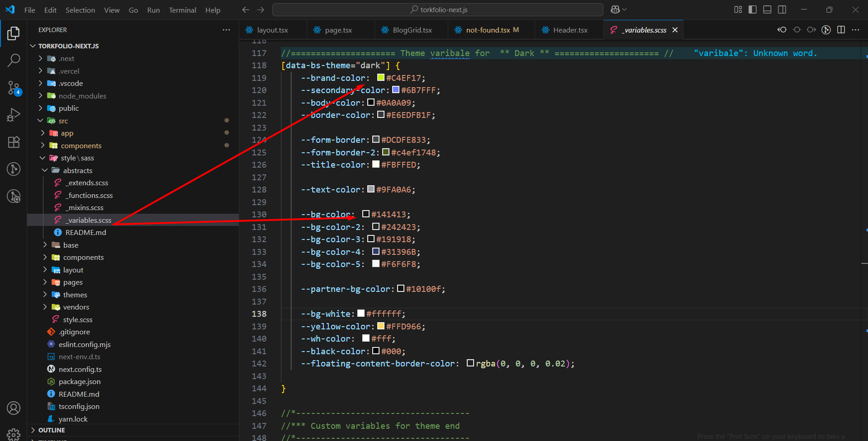Toggle the Primary Side Bar

(753, 9)
